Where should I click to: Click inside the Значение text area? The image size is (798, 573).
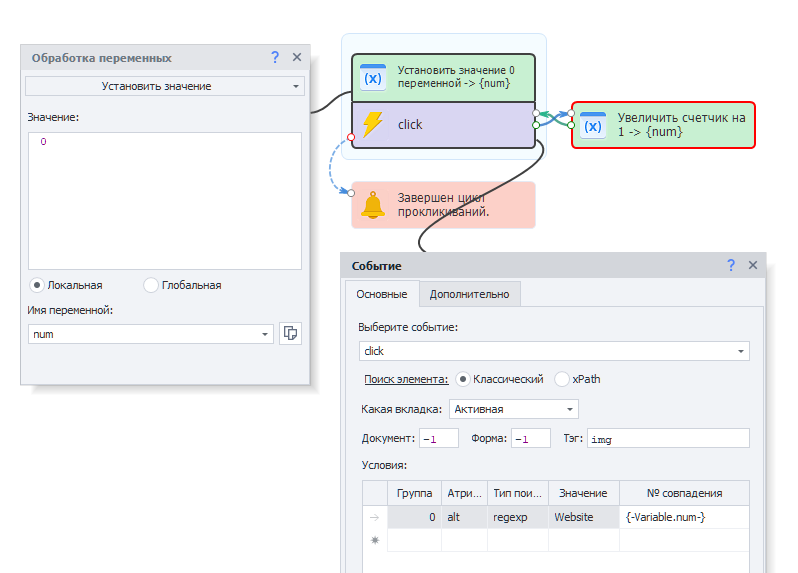[165, 201]
